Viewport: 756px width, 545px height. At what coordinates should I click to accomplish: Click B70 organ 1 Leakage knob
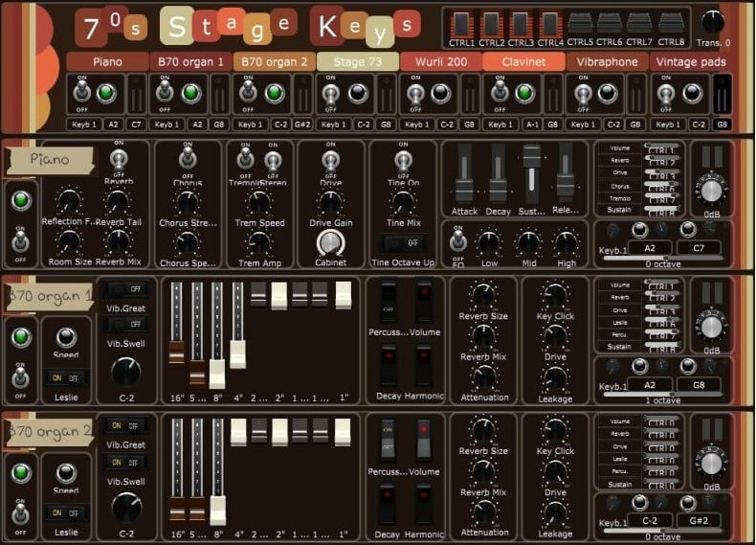[x=555, y=379]
